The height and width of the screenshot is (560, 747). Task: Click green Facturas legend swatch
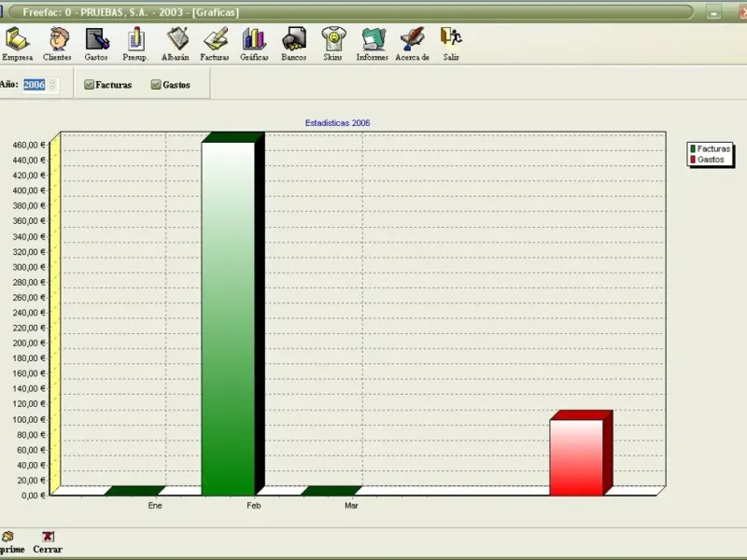(x=693, y=149)
